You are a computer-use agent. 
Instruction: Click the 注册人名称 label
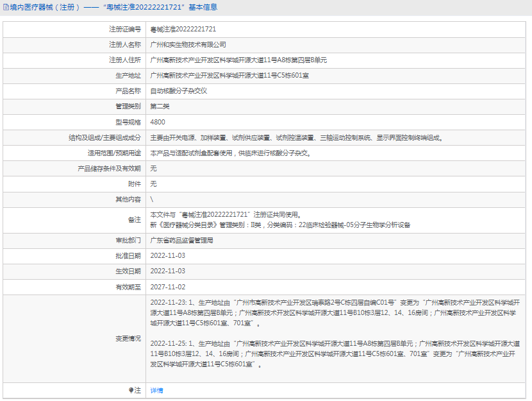(x=125, y=44)
